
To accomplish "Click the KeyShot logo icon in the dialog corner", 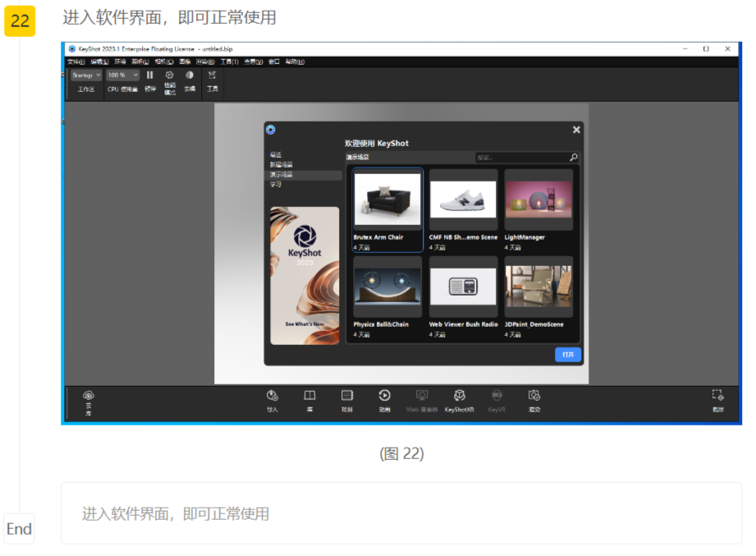I will pyautogui.click(x=271, y=130).
